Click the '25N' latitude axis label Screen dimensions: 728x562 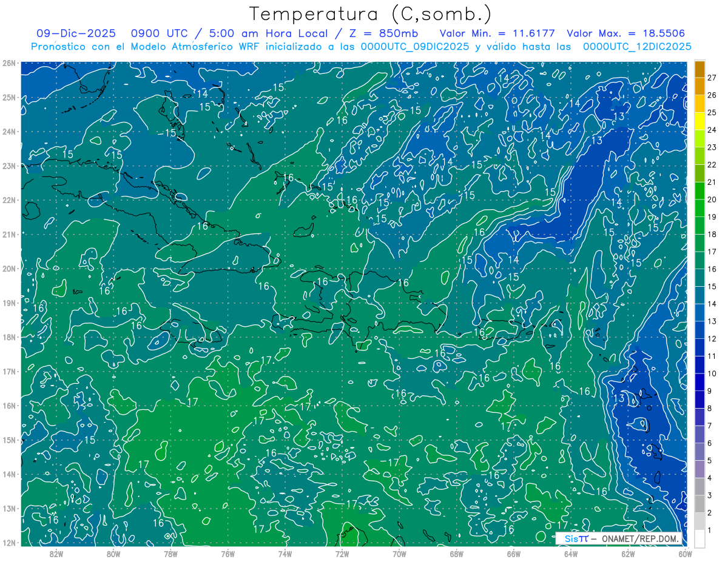point(9,97)
